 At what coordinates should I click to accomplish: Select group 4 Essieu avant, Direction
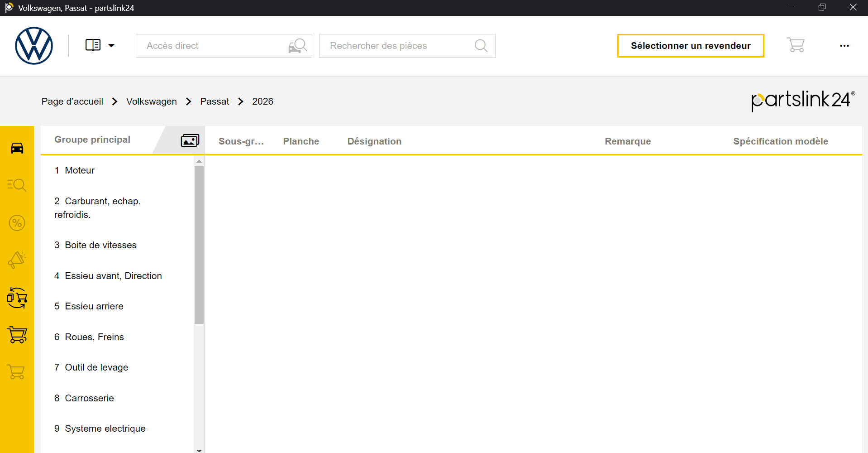117,276
